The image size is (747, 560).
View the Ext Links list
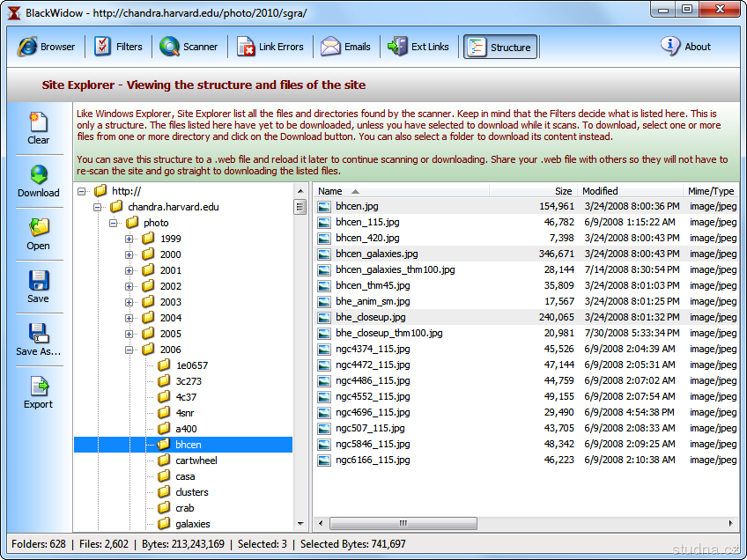[419, 47]
